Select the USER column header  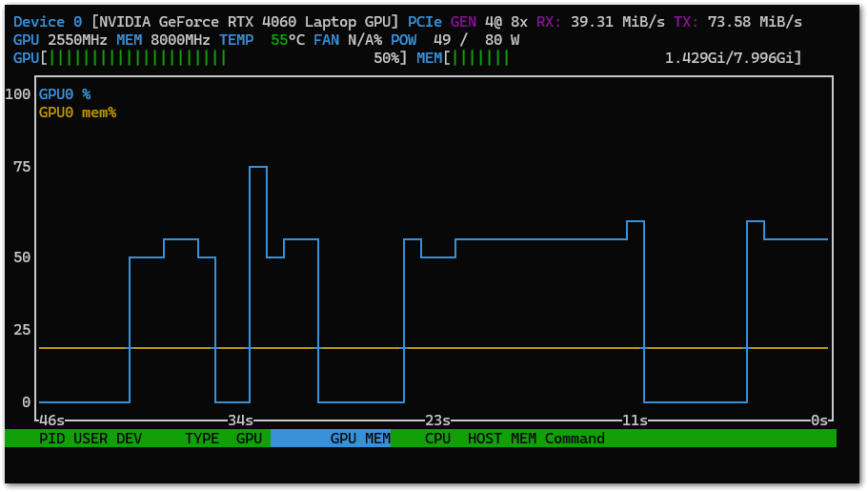click(x=91, y=439)
